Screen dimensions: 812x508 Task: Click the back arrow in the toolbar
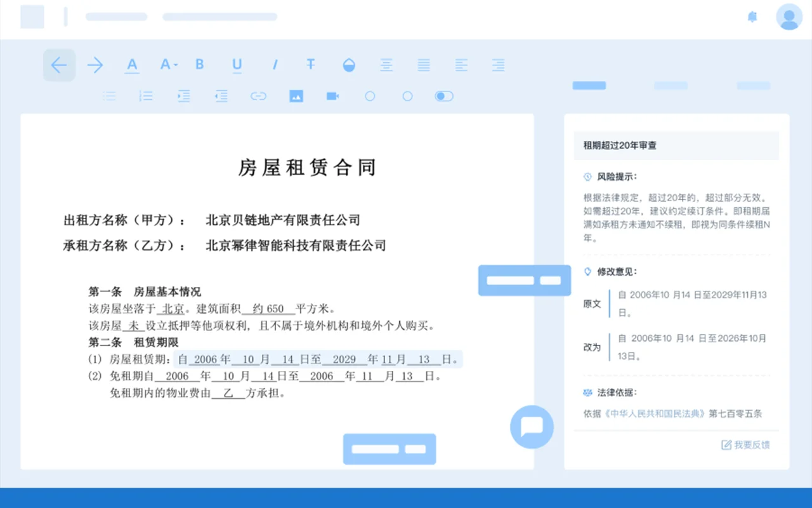[x=59, y=65]
